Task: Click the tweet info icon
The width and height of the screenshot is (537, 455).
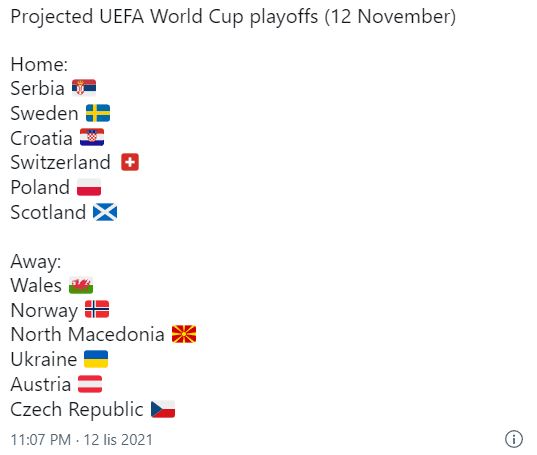Action: [x=514, y=439]
